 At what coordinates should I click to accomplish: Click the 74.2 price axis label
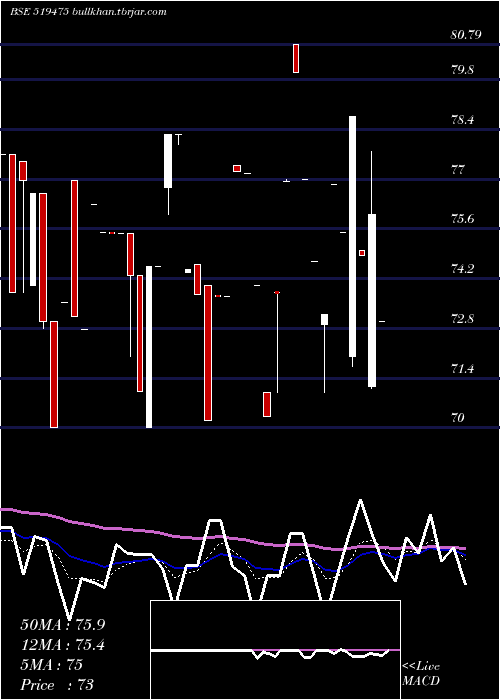point(462,269)
